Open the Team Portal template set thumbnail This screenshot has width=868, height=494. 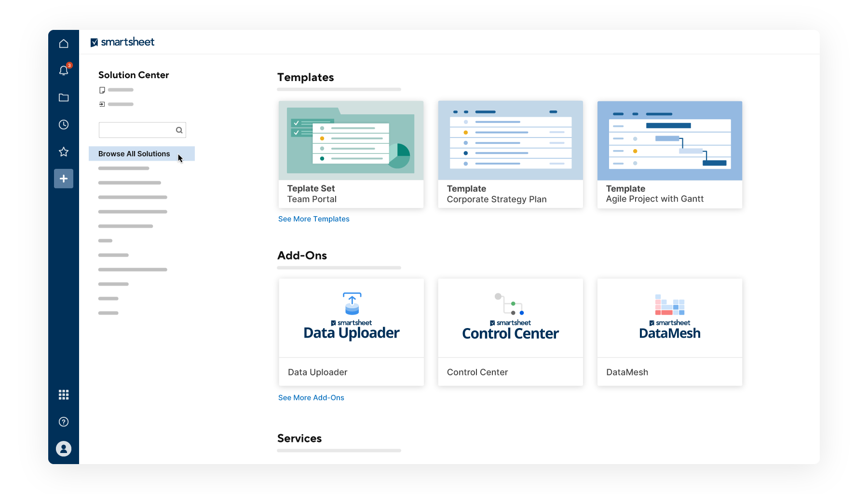351,140
